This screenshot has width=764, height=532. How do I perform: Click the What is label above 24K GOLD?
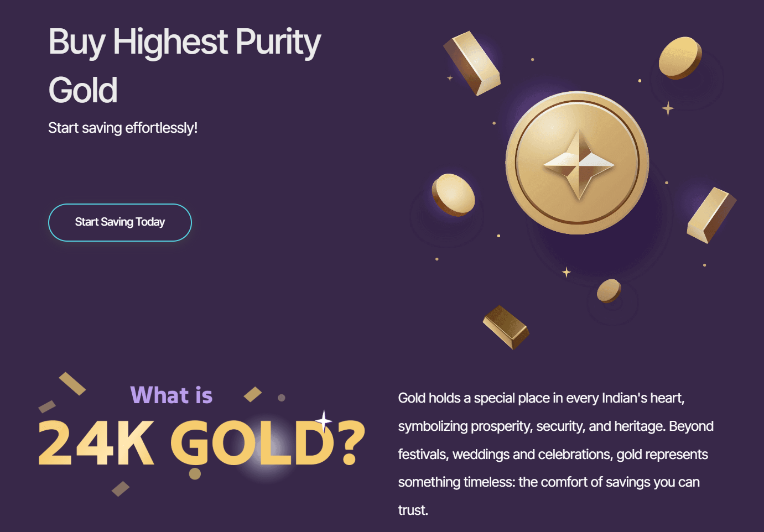[171, 395]
